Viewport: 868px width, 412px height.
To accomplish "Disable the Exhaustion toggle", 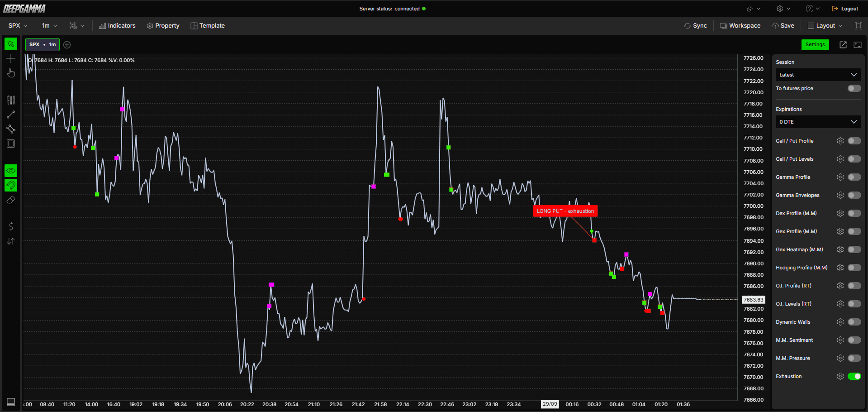I will [854, 376].
